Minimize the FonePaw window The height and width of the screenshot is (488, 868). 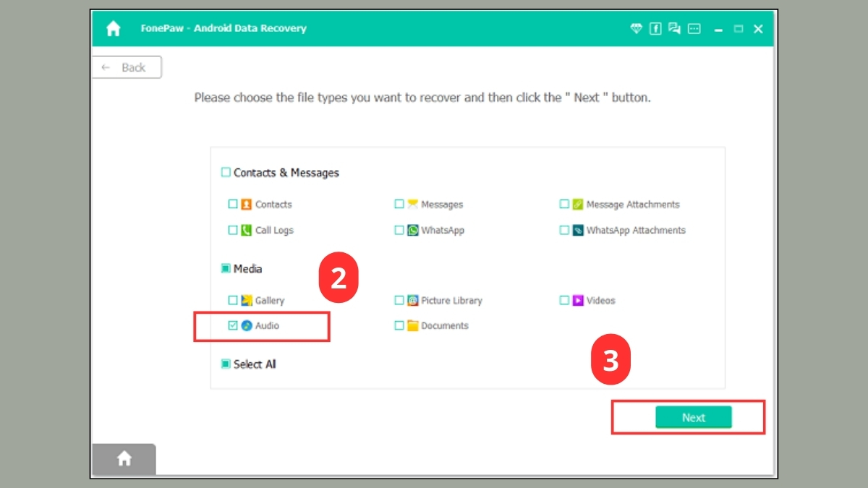(x=719, y=29)
